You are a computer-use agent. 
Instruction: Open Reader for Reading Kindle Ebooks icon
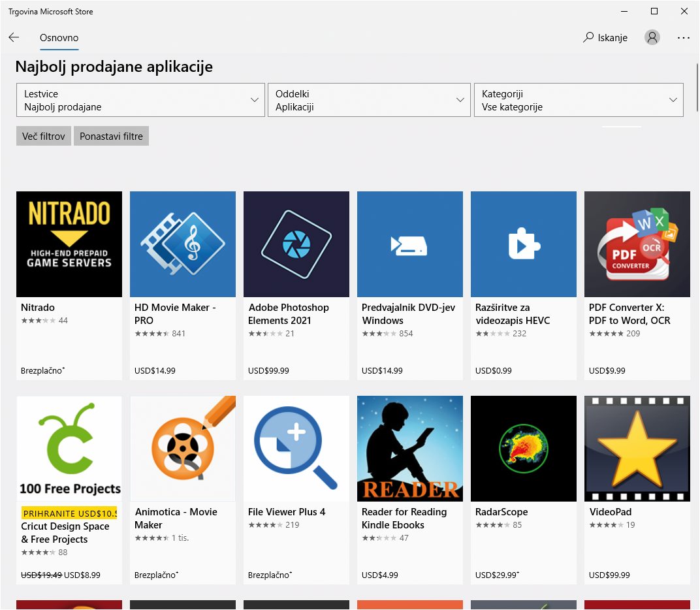[410, 448]
